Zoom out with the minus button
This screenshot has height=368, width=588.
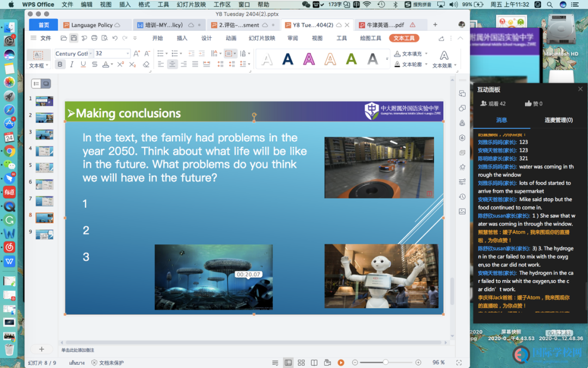pos(355,363)
